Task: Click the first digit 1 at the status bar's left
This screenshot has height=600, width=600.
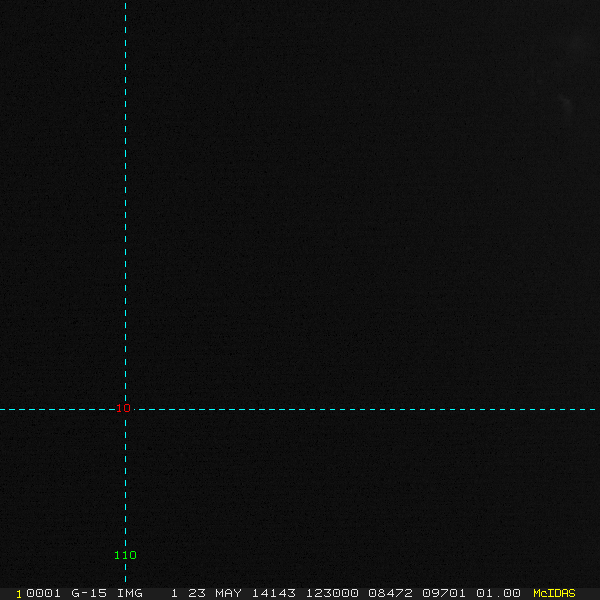Action: pos(19,593)
